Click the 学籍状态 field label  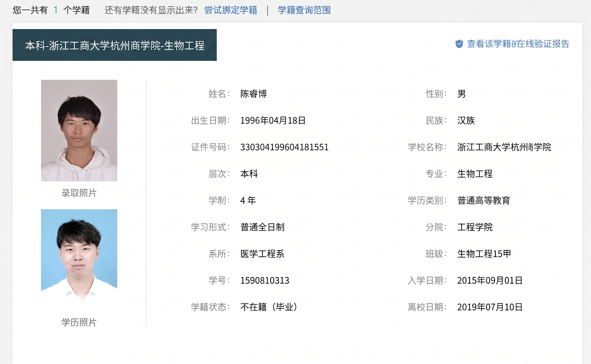(x=210, y=307)
